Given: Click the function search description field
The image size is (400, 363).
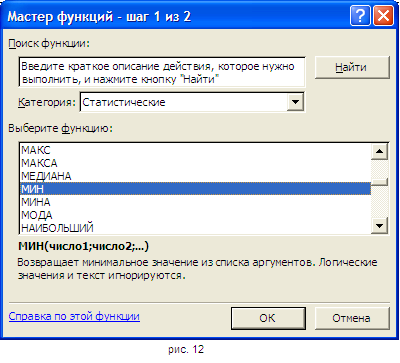Looking at the screenshot, I should (x=162, y=72).
